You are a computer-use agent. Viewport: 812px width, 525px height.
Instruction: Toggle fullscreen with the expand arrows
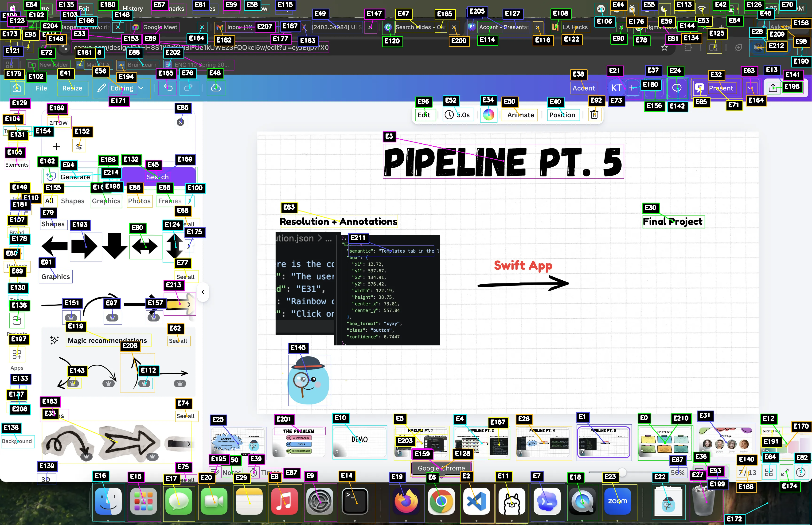point(785,473)
